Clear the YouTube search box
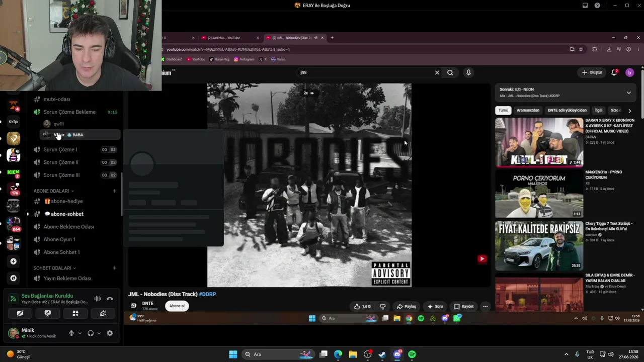The image size is (644, 362). (437, 72)
